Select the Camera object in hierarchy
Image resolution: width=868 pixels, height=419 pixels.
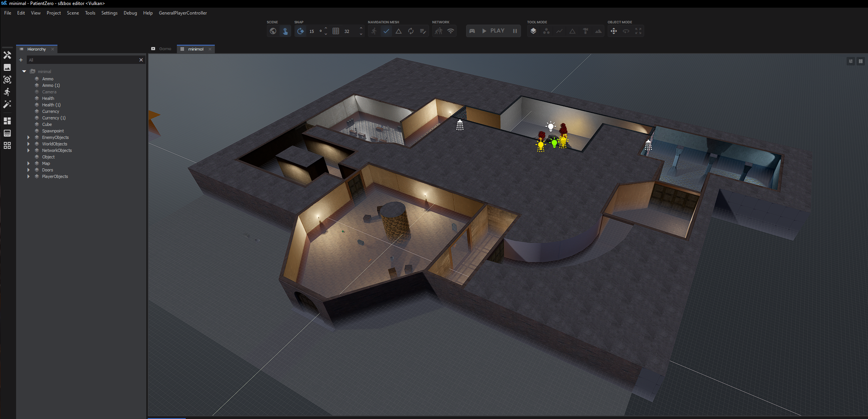click(x=49, y=92)
